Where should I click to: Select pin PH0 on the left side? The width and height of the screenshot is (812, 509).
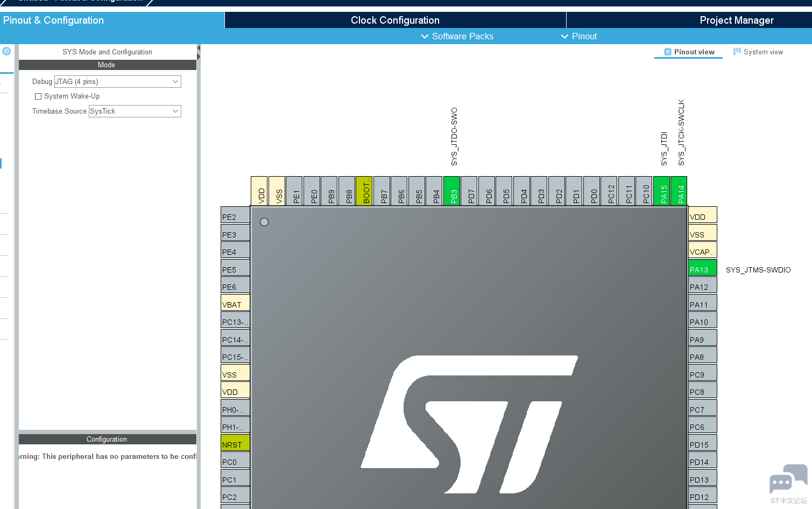pos(235,408)
